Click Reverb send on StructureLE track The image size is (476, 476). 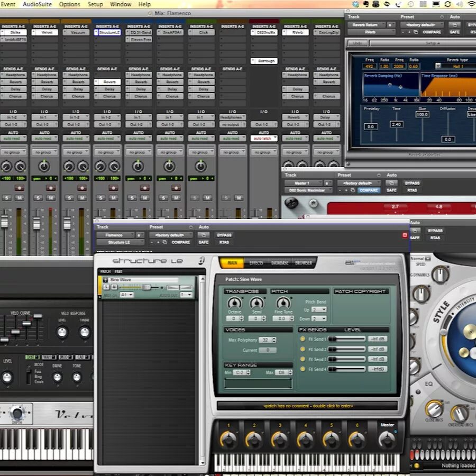(107, 82)
